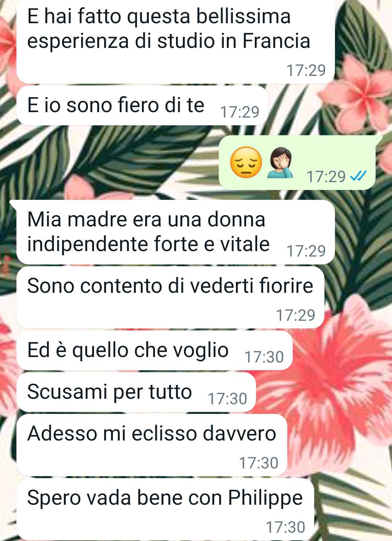Select 'Adesso mi eclisso davvero' message

pos(152,445)
